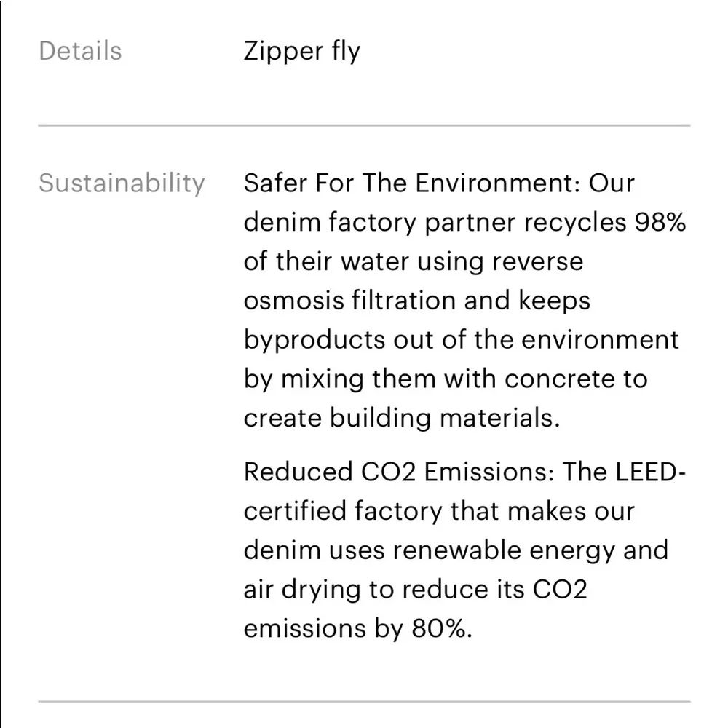This screenshot has height=728, width=728.
Task: Click the phrase certified factory
Action: [342, 511]
